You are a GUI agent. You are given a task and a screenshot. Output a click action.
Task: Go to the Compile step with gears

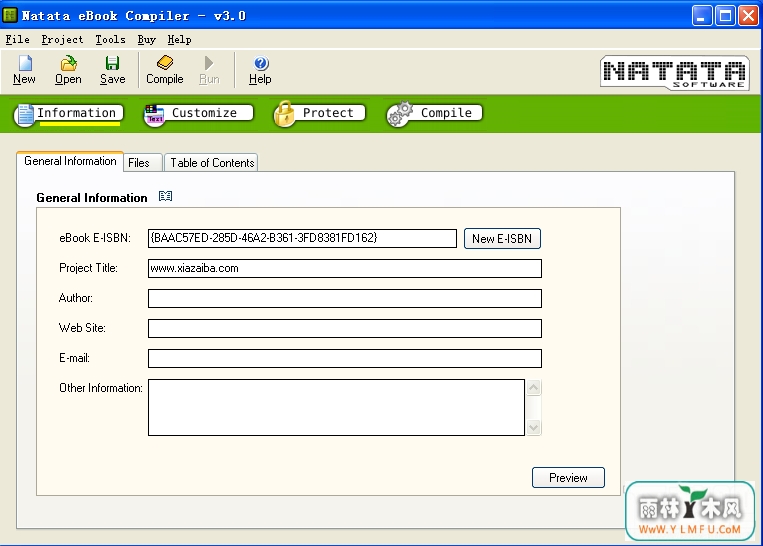pyautogui.click(x=435, y=115)
